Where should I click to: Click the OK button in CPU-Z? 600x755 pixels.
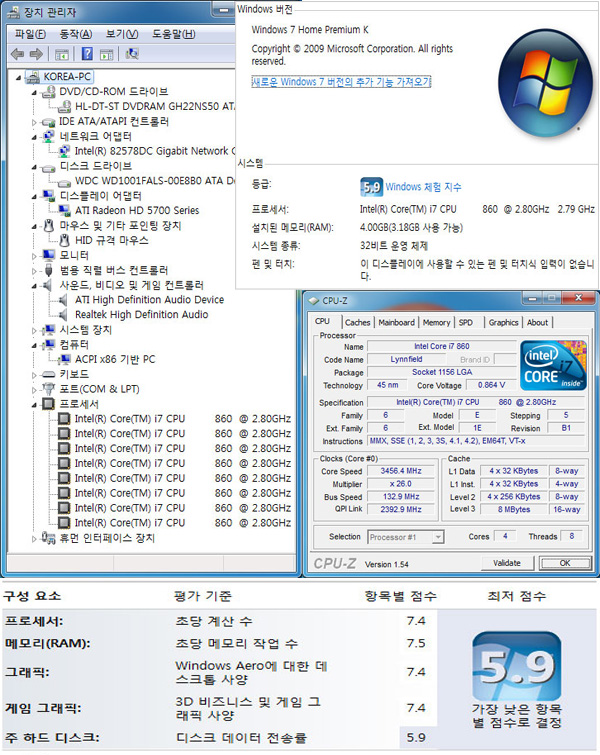pos(565,563)
